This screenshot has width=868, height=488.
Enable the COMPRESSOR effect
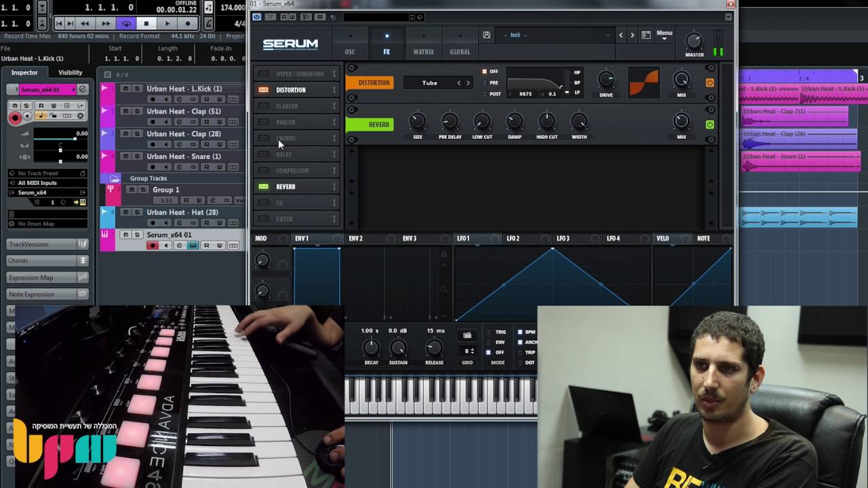tap(263, 170)
